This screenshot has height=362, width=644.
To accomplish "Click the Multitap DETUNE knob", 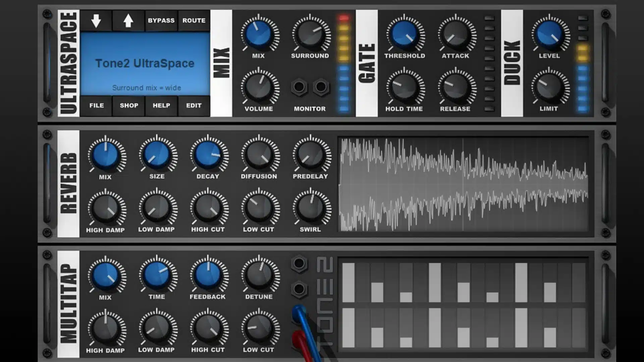I will (x=259, y=275).
